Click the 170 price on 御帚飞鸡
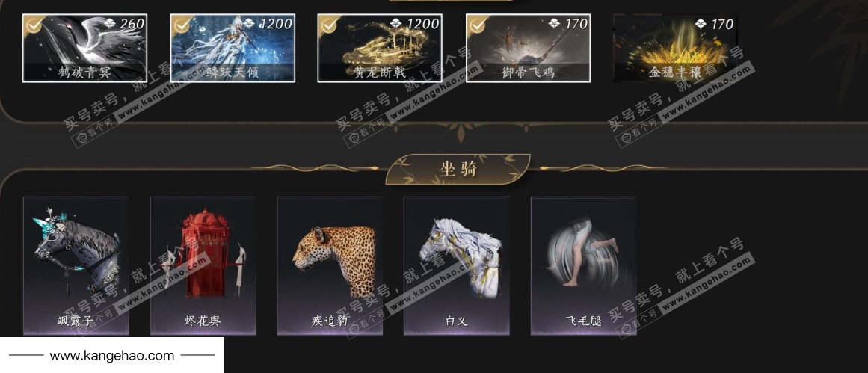The width and height of the screenshot is (868, 373). [x=576, y=24]
